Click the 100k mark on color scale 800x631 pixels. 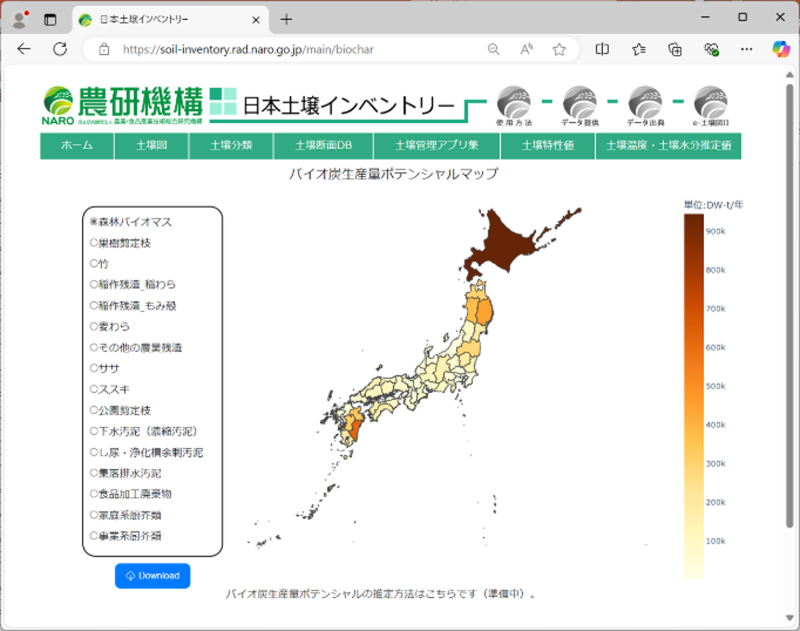(715, 541)
